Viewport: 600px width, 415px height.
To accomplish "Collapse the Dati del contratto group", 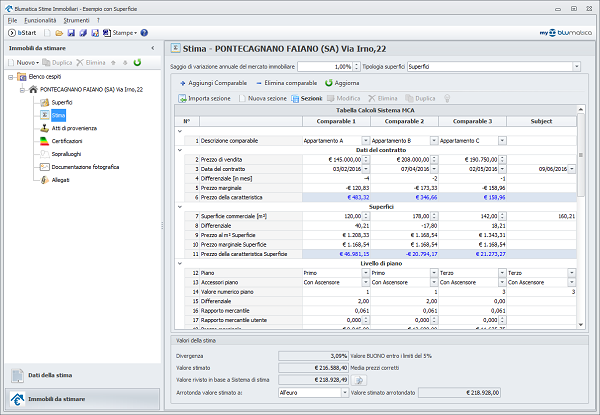I will point(178,149).
